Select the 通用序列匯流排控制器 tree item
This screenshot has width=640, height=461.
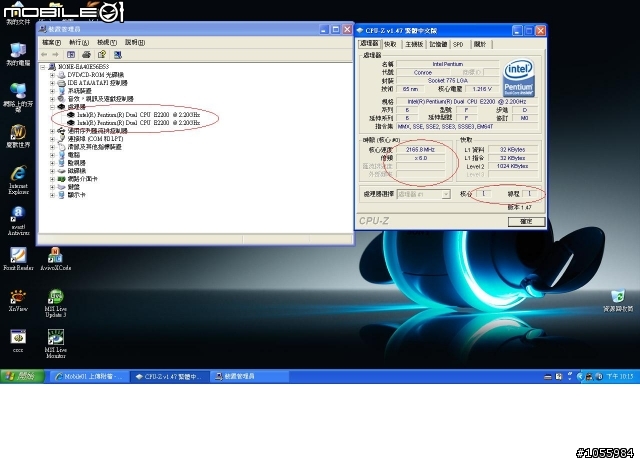point(98,131)
